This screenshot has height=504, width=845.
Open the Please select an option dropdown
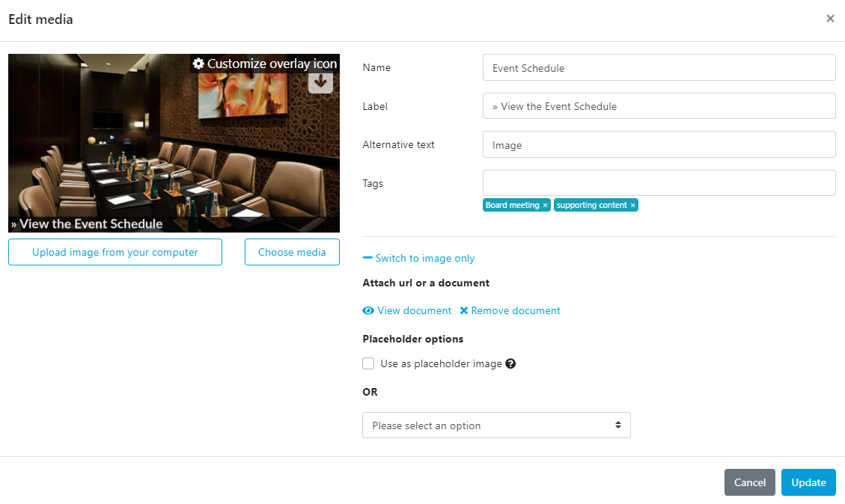point(496,425)
